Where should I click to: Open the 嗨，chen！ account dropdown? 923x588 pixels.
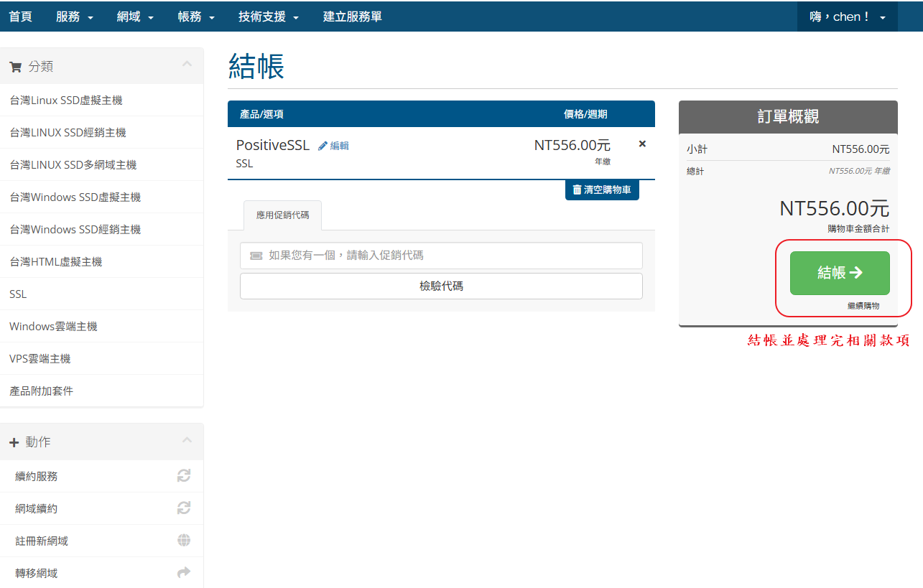click(x=848, y=17)
